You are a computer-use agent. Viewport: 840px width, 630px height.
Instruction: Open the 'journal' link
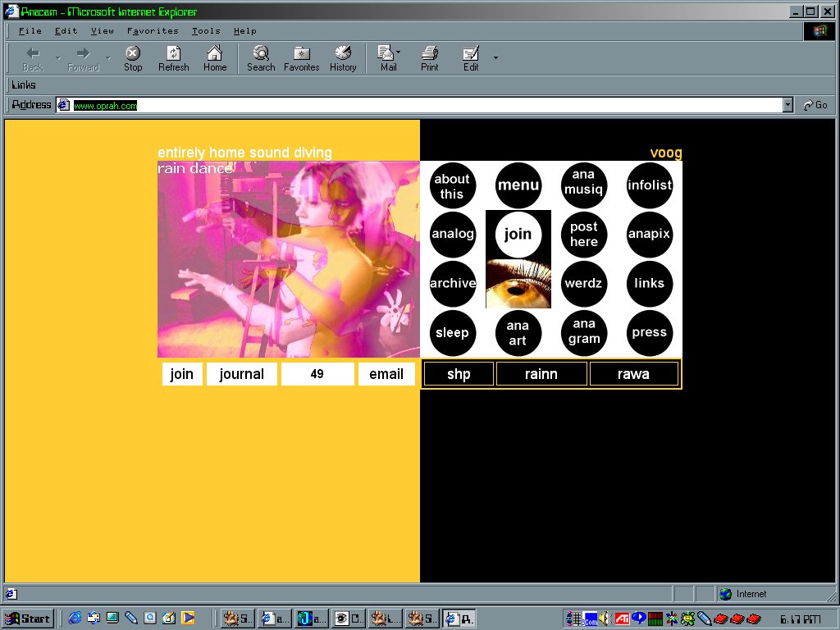point(241,374)
